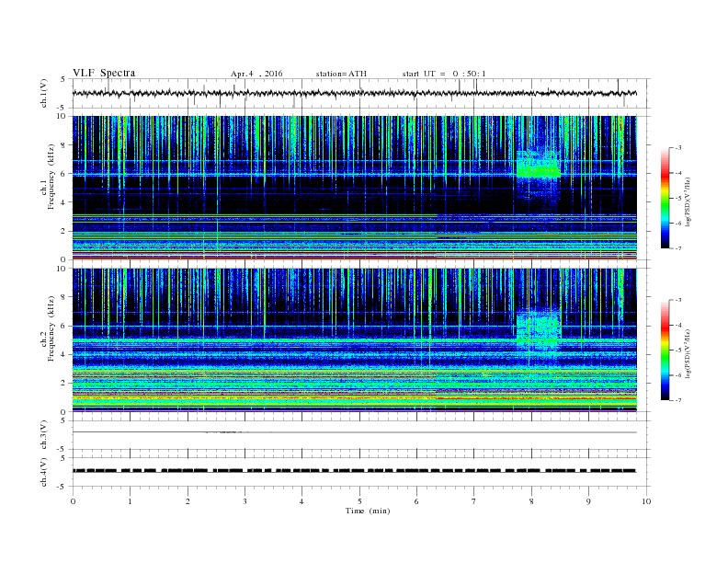Click the "VLF Spectra" plot title

[x=104, y=73]
